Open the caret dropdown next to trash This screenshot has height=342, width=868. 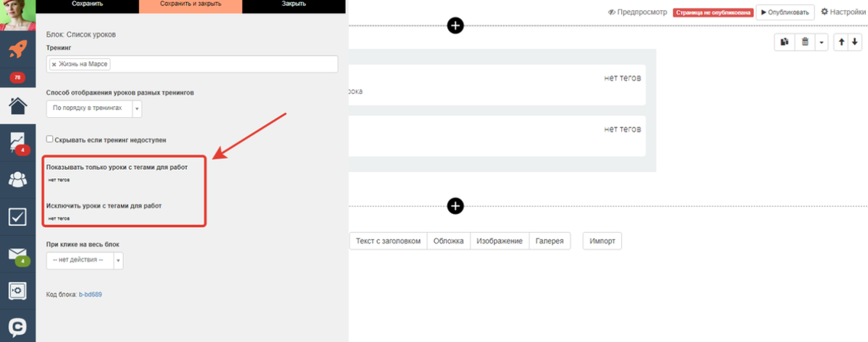[822, 42]
